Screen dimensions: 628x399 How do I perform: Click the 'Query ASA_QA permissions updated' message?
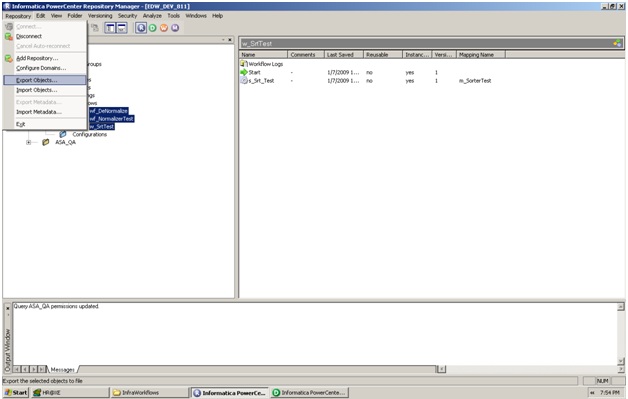56,306
